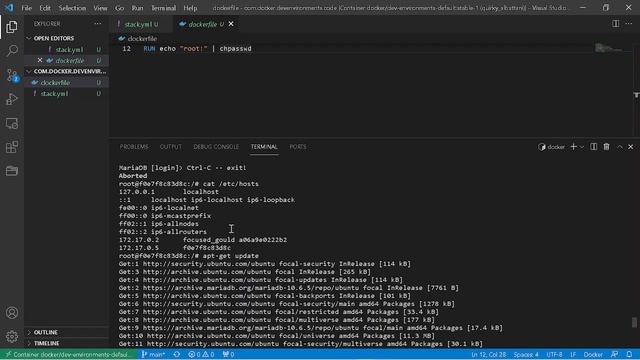Change LF end of line sequence
The height and width of the screenshot is (360, 640).
[x=573, y=354]
